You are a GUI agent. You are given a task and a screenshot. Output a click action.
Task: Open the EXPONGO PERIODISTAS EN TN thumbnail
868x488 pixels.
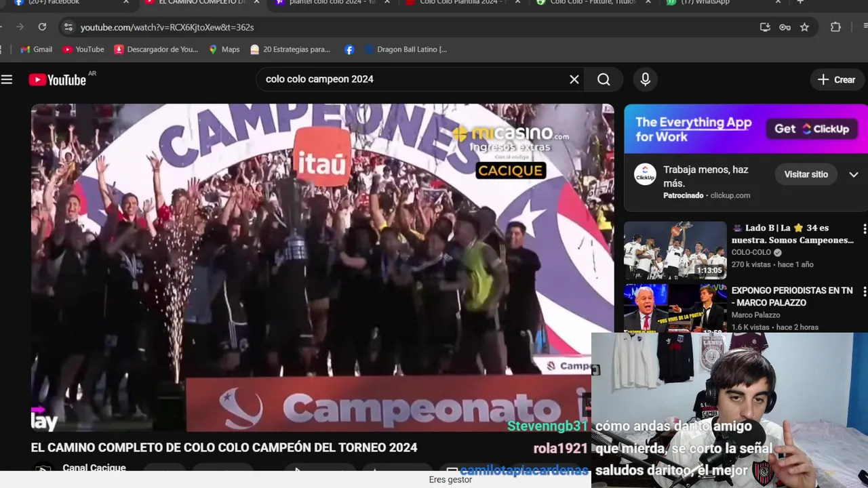(x=675, y=308)
